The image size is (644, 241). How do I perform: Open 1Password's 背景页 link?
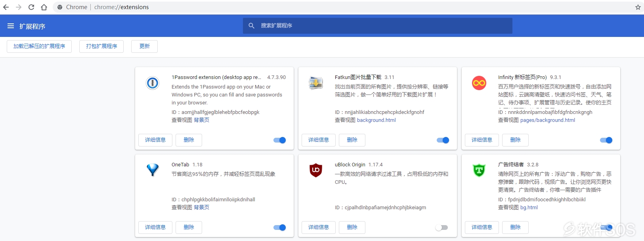point(201,120)
